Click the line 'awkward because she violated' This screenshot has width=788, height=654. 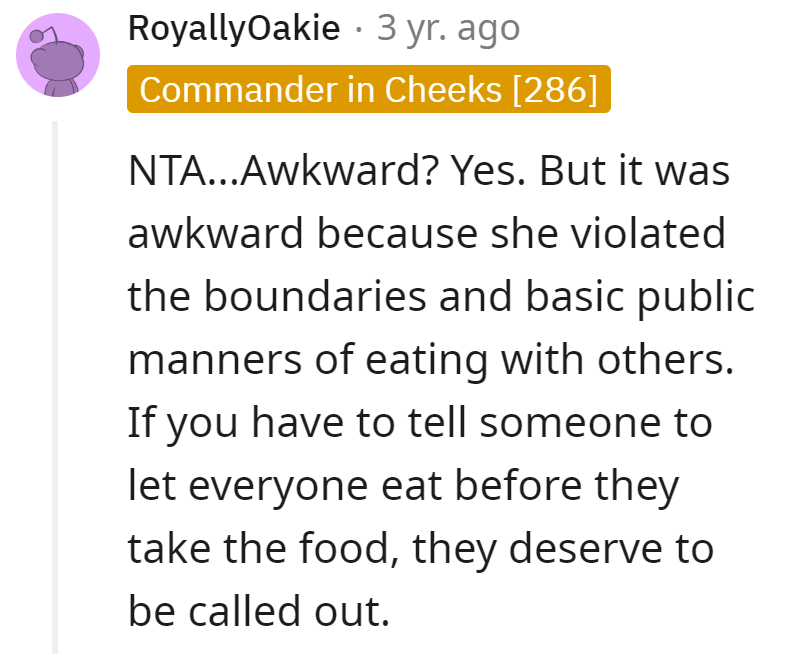(x=427, y=234)
